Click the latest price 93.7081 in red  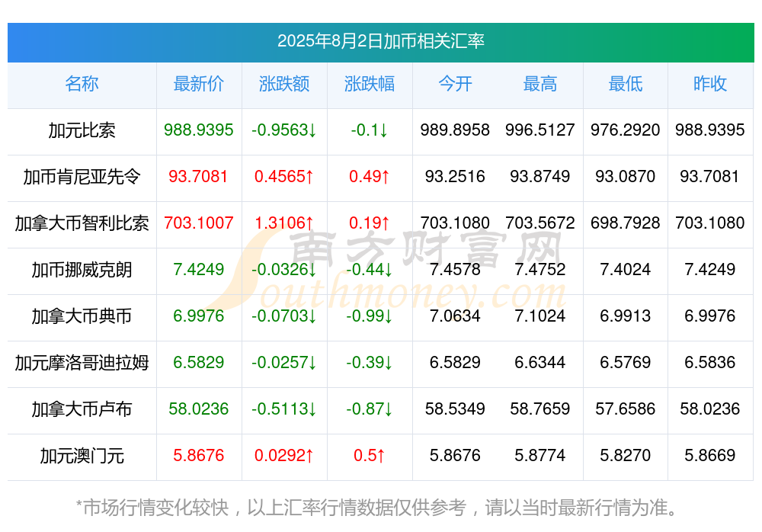pyautogui.click(x=198, y=177)
